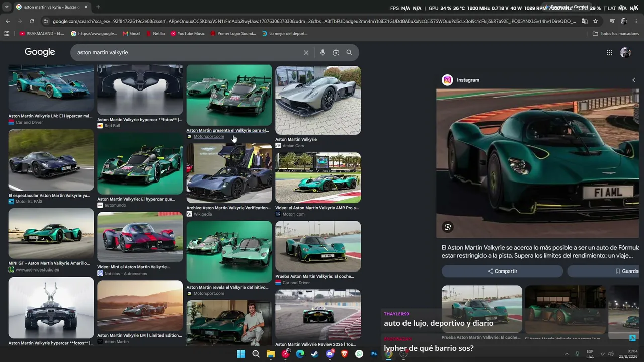Translate this page via address bar icon
The height and width of the screenshot is (362, 644).
584,21
